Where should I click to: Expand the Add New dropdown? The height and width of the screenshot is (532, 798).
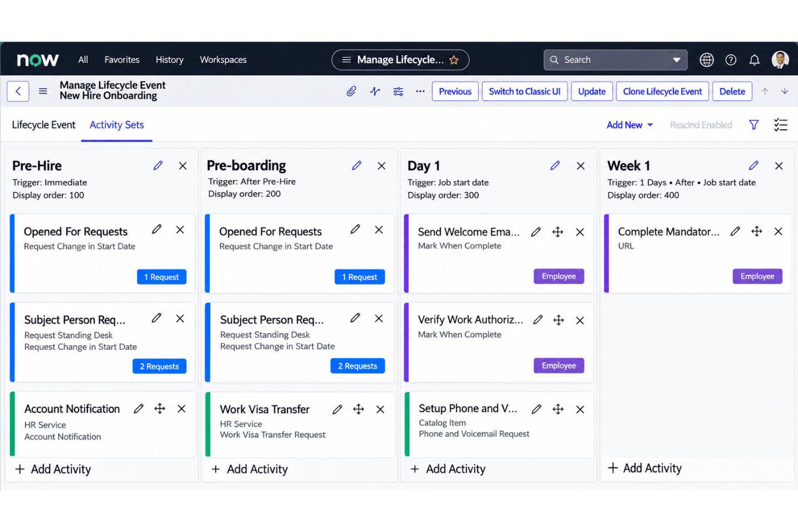point(630,125)
